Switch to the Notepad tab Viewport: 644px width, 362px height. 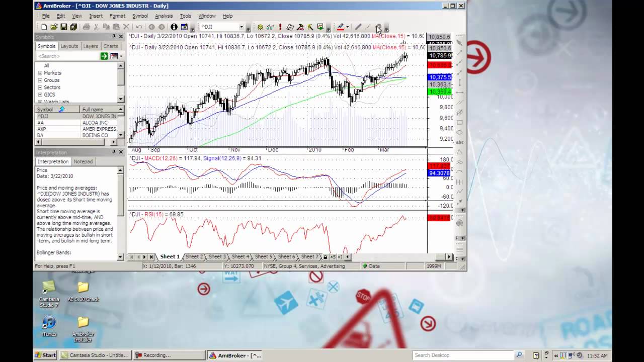coord(83,161)
